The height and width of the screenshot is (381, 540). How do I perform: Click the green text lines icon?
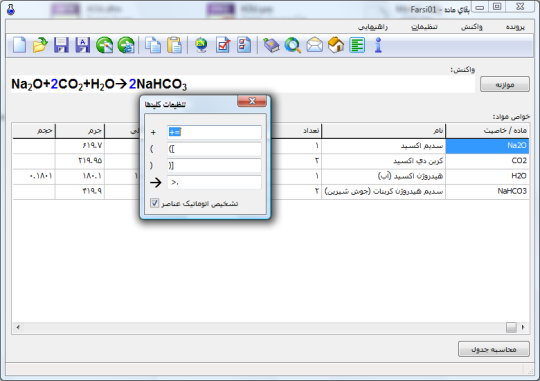(x=357, y=45)
